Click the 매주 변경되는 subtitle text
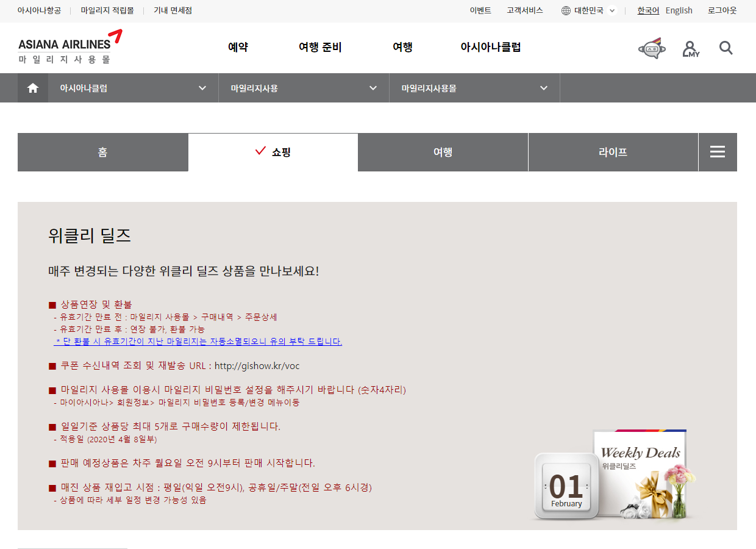This screenshot has width=756, height=549. coord(184,271)
